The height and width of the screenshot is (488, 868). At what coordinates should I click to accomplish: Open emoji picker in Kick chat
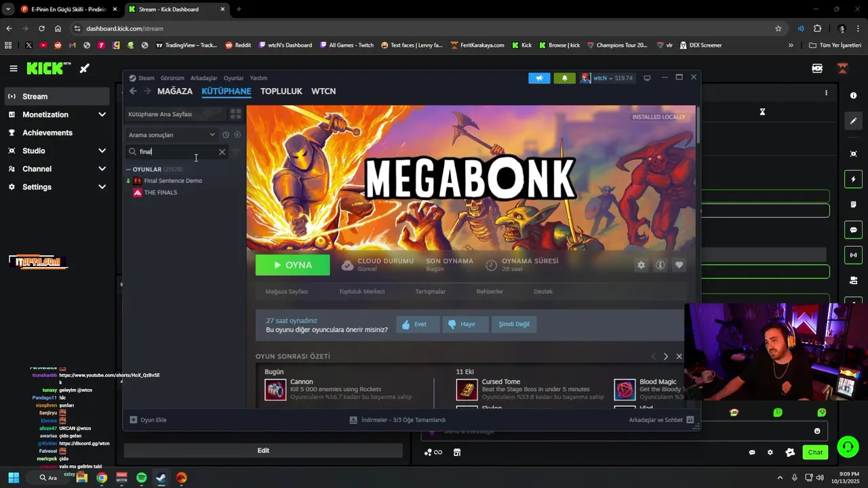pos(816,431)
